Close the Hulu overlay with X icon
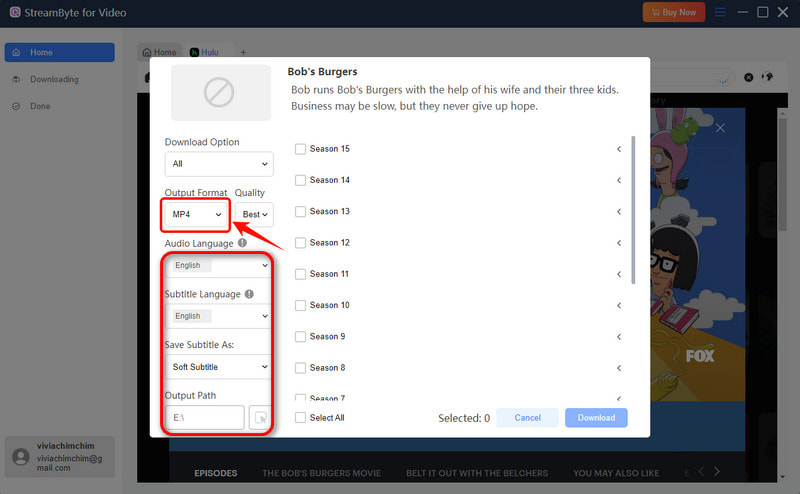The image size is (800, 494). point(720,128)
